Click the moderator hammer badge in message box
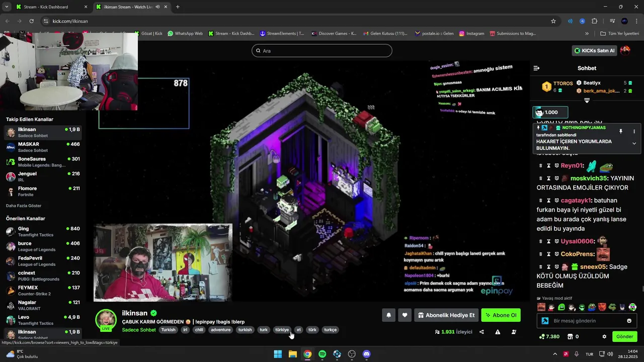 pyautogui.click(x=545, y=321)
